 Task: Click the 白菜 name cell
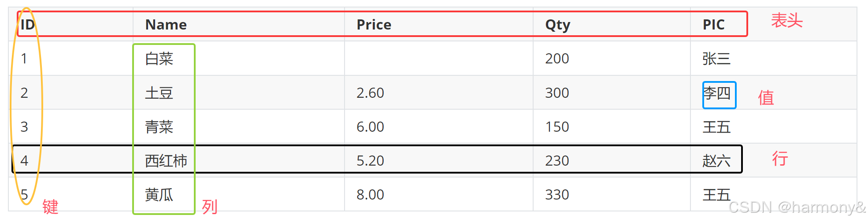[159, 59]
